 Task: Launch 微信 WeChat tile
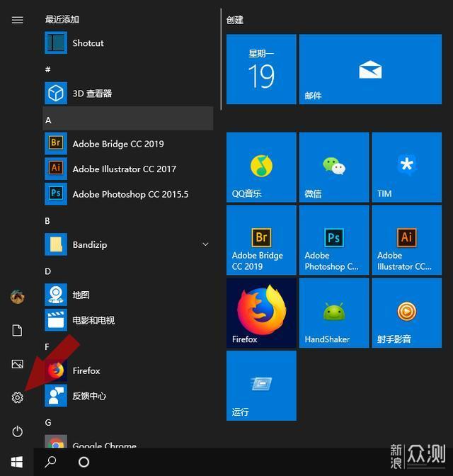click(334, 167)
